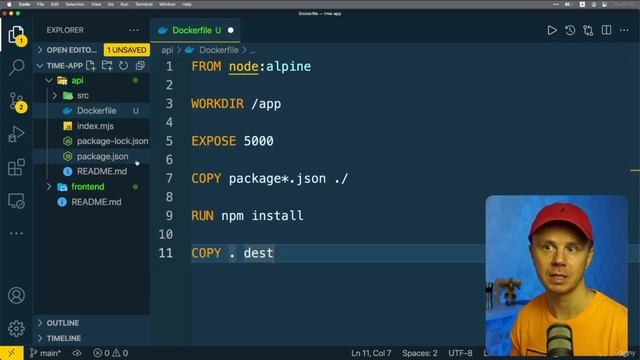Viewport: 640px width, 360px height.
Task: Place cursor on line 1 FROM node:alpine
Action: coord(251,67)
